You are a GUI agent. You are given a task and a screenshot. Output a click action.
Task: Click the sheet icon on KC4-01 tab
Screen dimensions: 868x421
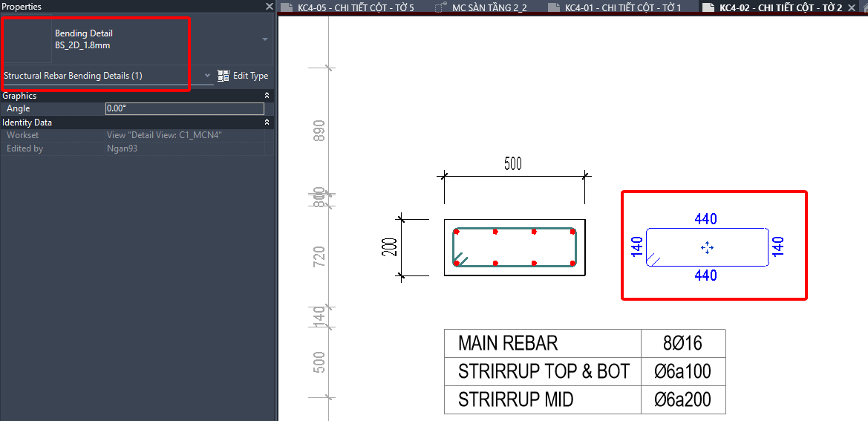click(x=554, y=7)
